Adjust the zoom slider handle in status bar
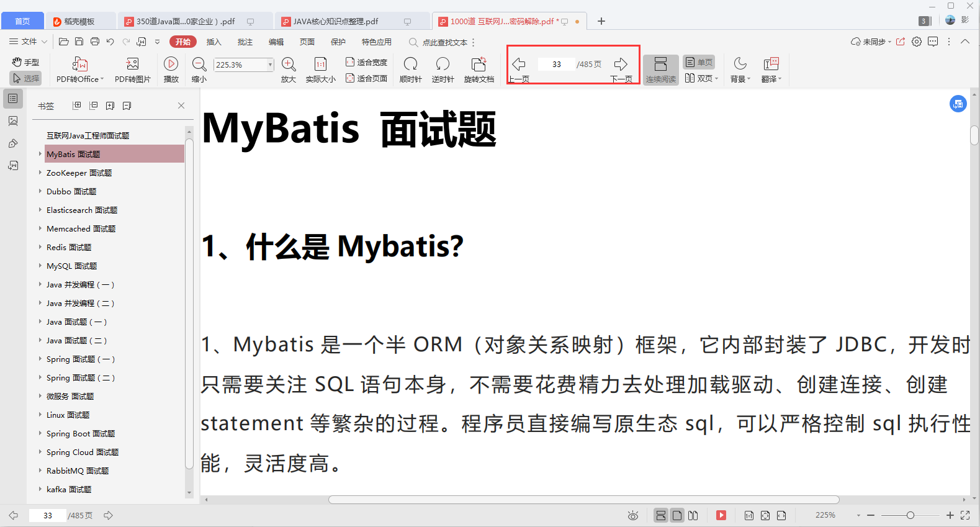This screenshot has width=980, height=527. pyautogui.click(x=910, y=515)
